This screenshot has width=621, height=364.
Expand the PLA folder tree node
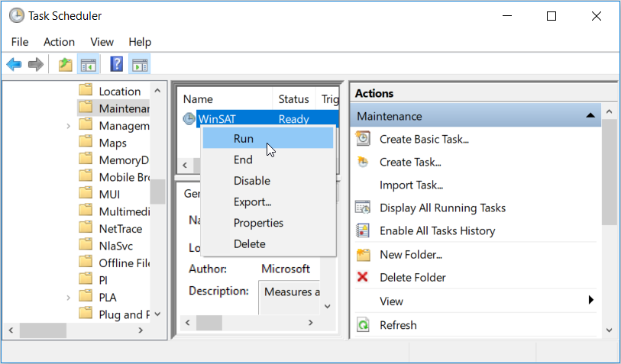click(x=69, y=298)
